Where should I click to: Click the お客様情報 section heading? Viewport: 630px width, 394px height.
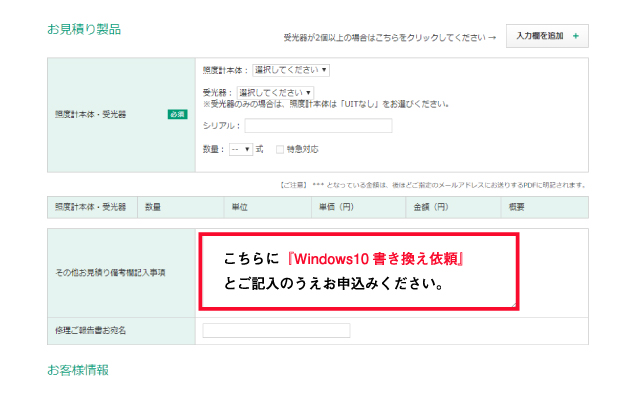coord(78,370)
